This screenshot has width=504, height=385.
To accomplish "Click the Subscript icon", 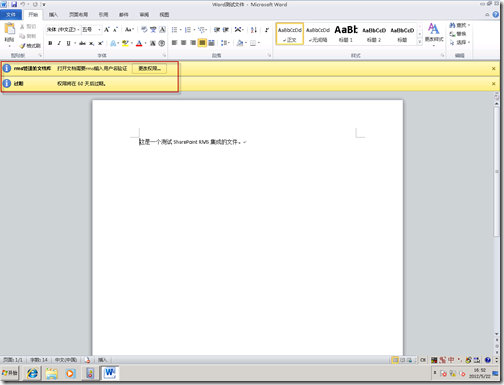I will coord(91,43).
